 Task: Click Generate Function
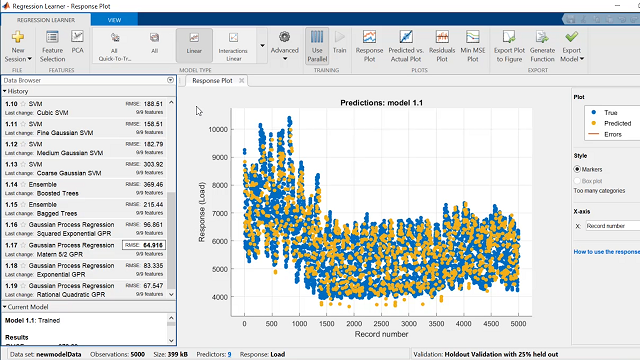[x=542, y=46]
